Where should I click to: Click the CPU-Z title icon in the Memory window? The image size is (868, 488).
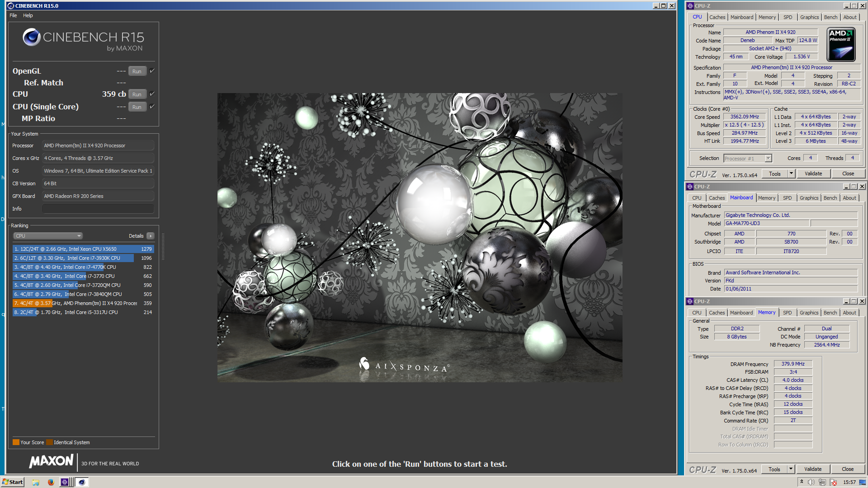click(690, 301)
